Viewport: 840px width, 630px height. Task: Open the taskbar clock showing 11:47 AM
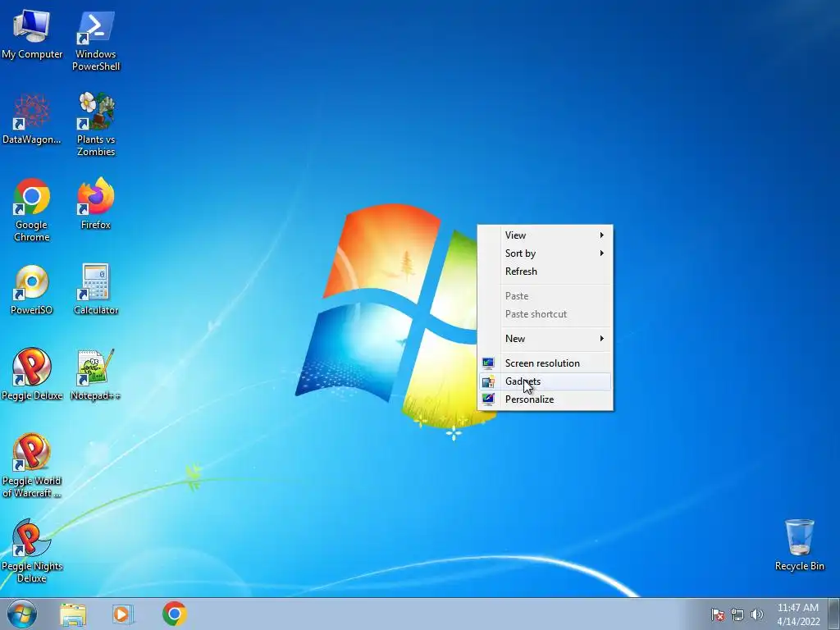coord(798,614)
